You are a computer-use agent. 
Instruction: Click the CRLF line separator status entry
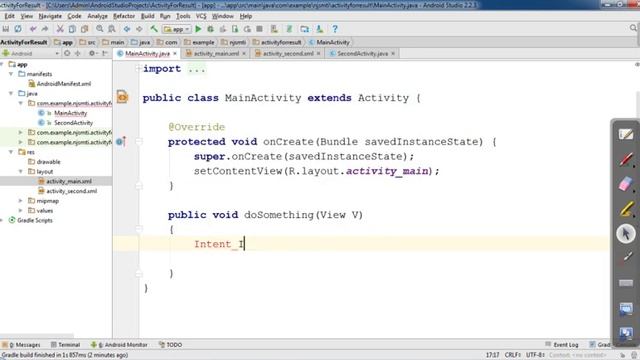(x=513, y=355)
